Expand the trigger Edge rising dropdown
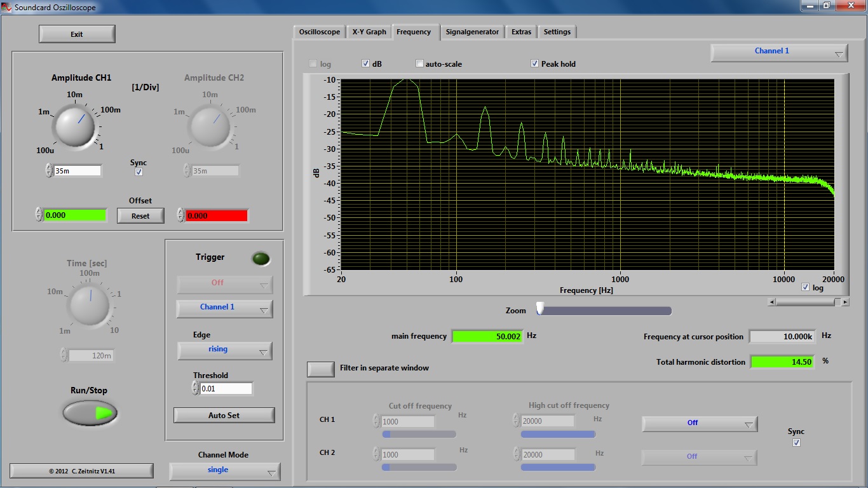 (225, 350)
